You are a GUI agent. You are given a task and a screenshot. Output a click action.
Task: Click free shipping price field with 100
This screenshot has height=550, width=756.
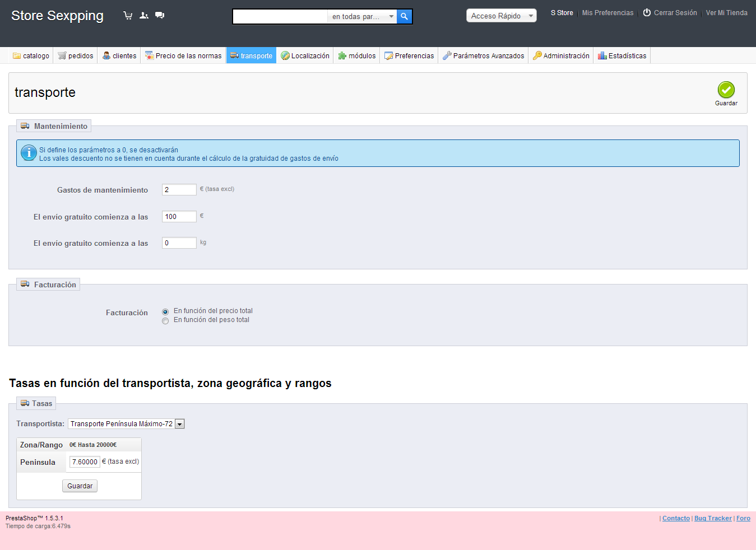click(179, 217)
